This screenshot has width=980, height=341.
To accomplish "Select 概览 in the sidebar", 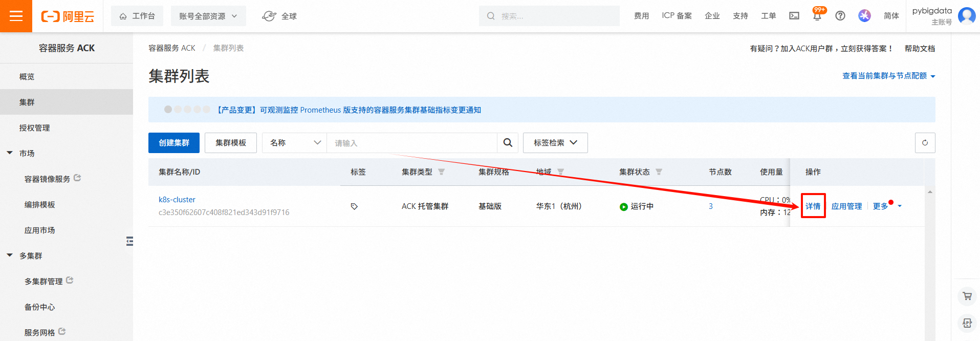I will point(67,76).
